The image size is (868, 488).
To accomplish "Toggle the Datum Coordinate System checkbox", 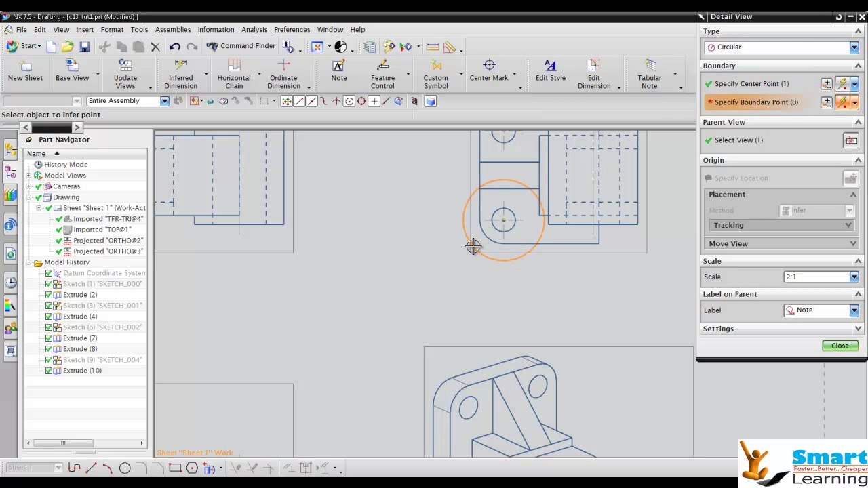I will [x=49, y=273].
